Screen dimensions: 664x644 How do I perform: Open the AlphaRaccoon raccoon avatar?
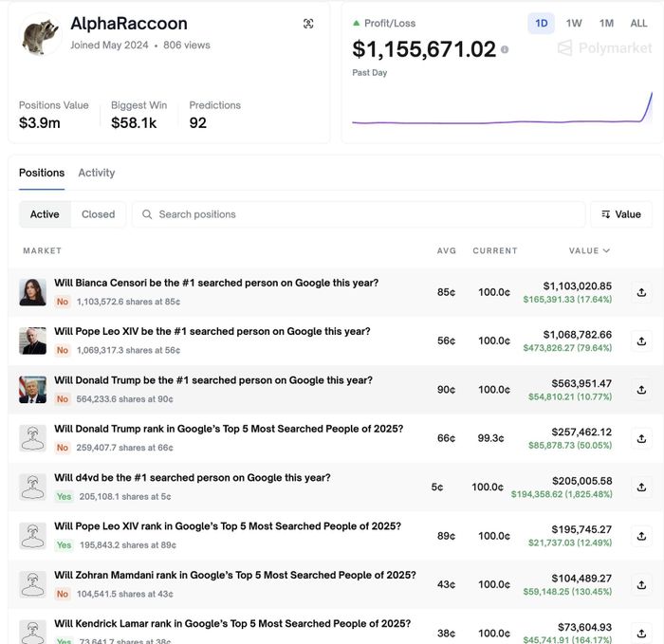(41, 35)
